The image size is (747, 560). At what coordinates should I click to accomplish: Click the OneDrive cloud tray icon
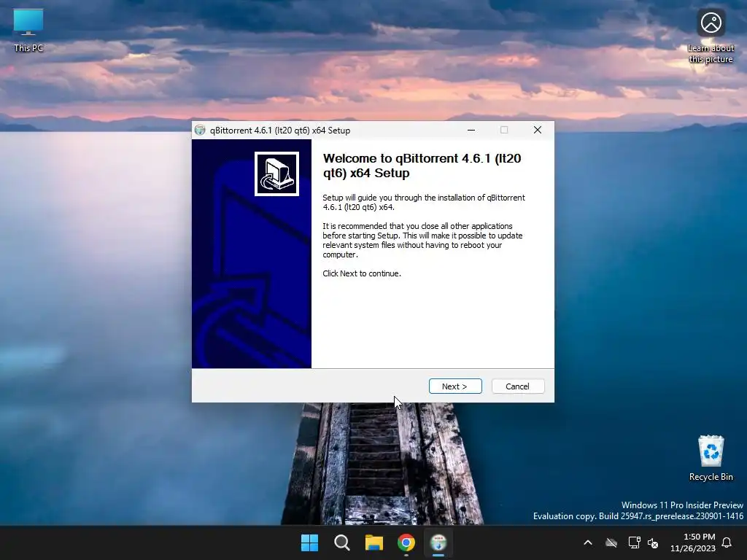(611, 542)
